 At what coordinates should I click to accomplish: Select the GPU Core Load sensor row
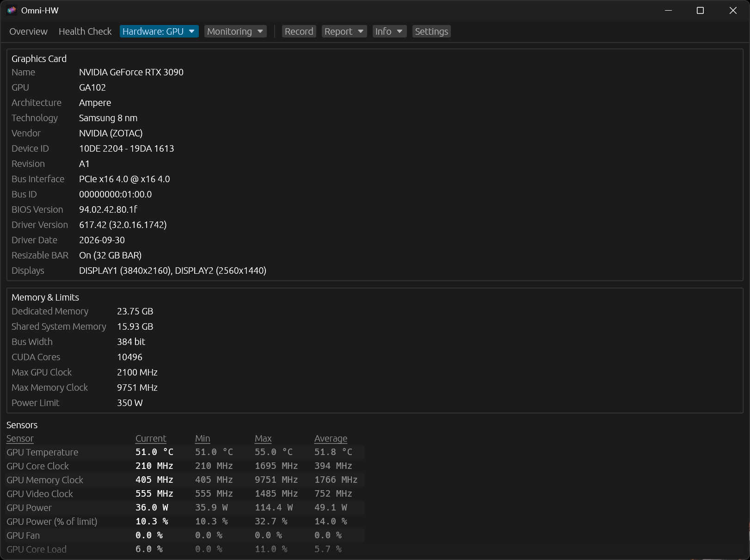(x=185, y=549)
